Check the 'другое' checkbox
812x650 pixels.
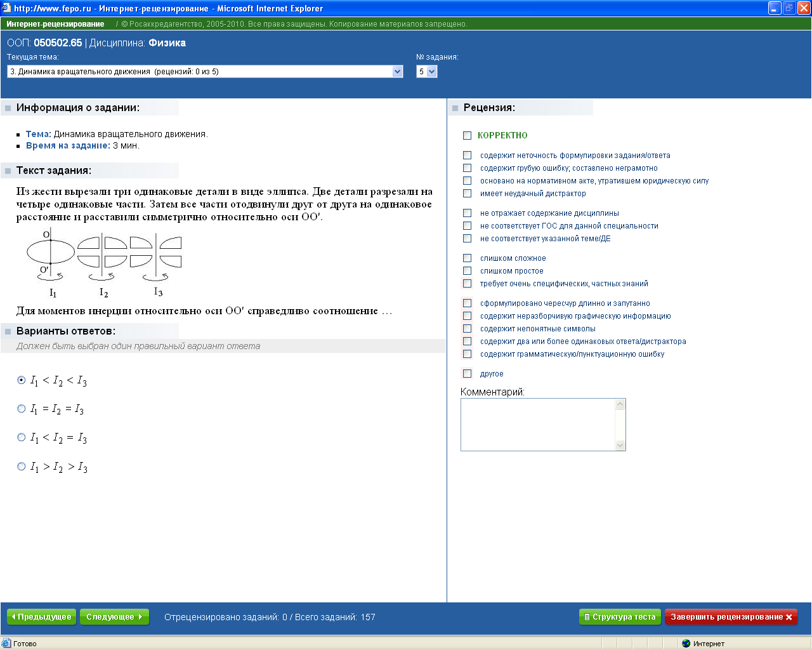coord(468,373)
